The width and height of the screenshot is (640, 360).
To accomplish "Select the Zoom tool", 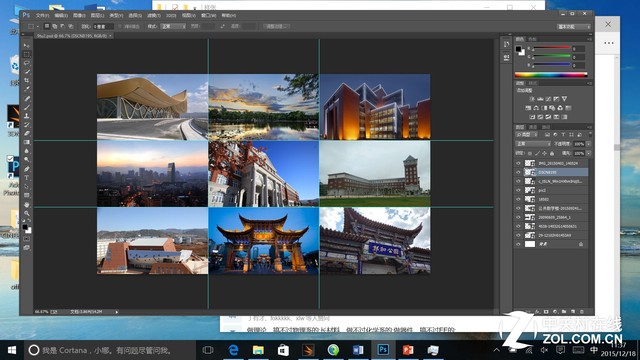I will pos(27,213).
